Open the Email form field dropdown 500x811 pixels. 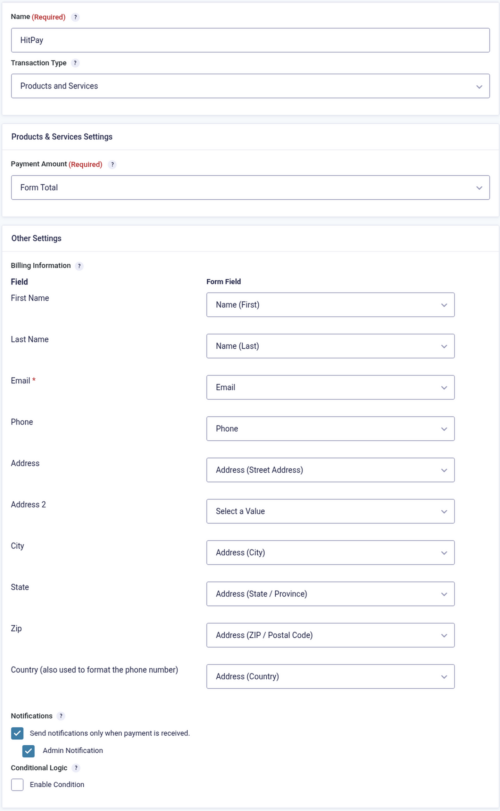coord(330,387)
